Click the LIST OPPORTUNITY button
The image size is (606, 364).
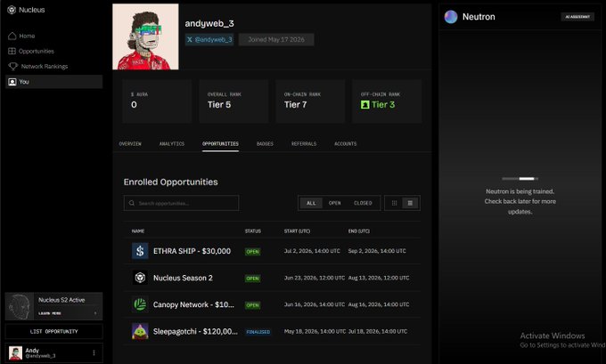tap(54, 332)
